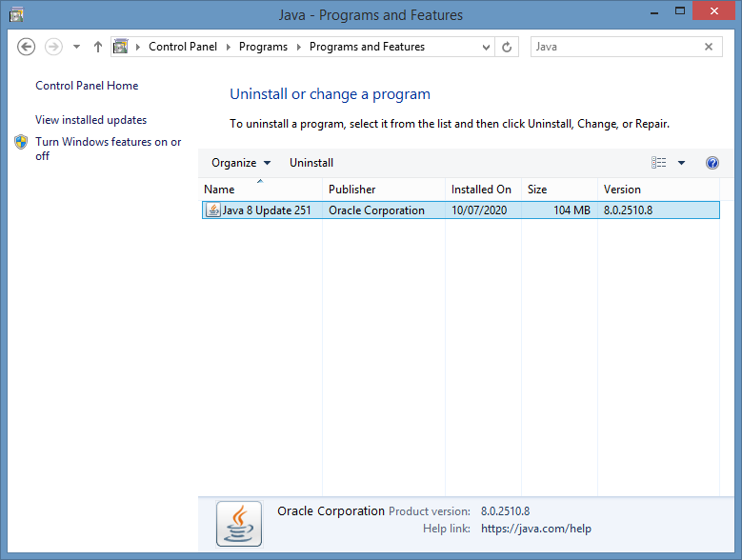Click Oracle Corporation text in details pane

coord(331,511)
